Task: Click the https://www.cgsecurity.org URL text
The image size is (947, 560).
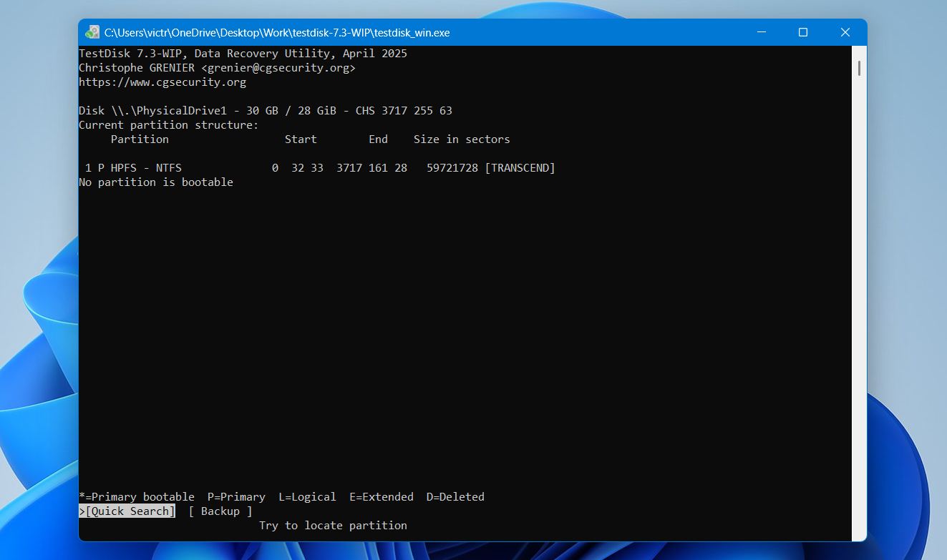Action: coord(162,82)
